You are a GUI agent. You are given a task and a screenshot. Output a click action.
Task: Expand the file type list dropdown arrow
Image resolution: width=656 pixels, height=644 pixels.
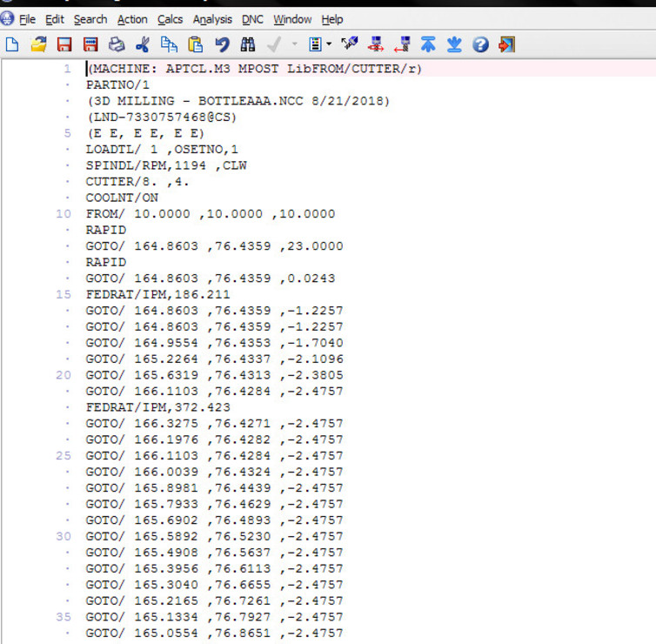pos(328,44)
